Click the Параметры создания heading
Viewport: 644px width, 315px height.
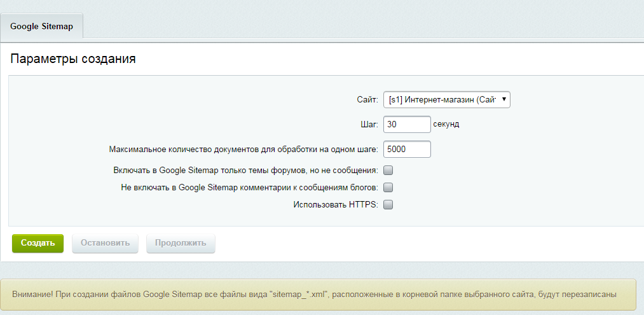click(x=73, y=59)
